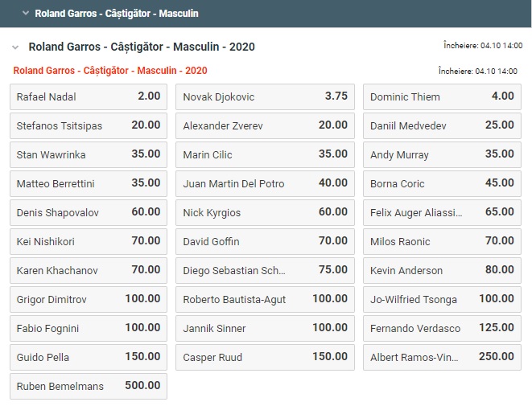Collapse the dark Roland Garros header chevron

pyautogui.click(x=26, y=14)
